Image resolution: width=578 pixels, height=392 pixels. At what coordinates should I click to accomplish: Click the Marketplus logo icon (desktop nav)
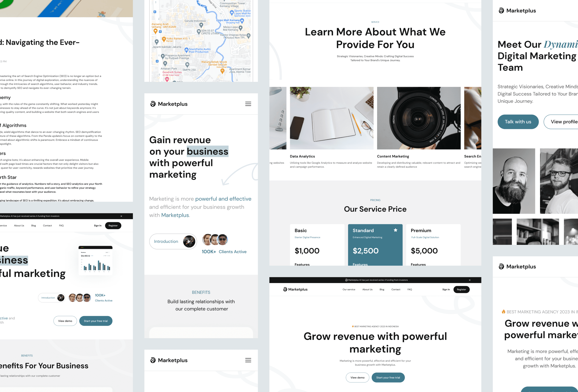[285, 289]
